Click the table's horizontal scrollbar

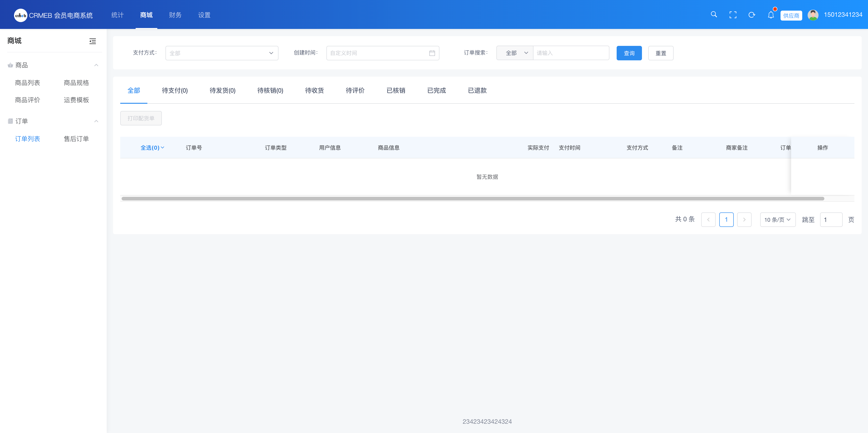coord(472,199)
